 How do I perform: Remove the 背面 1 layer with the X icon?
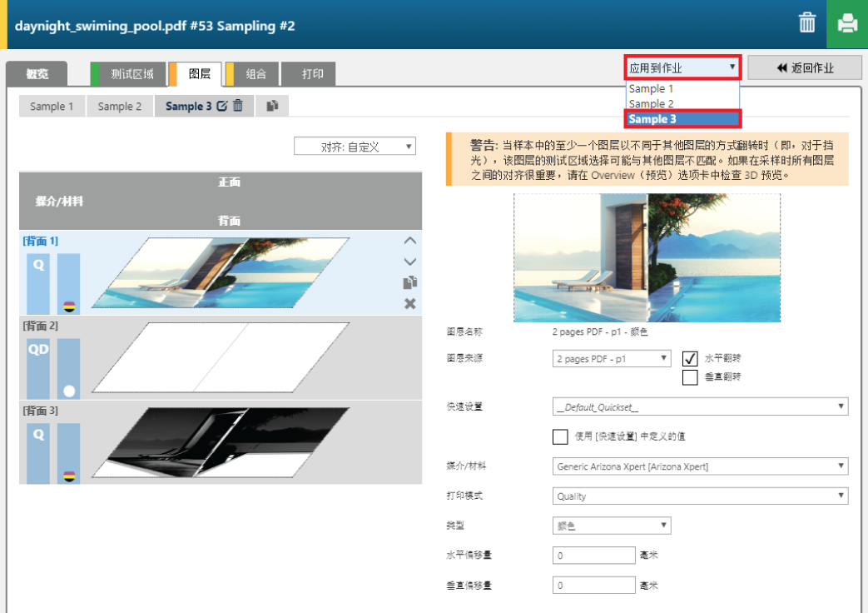[409, 304]
